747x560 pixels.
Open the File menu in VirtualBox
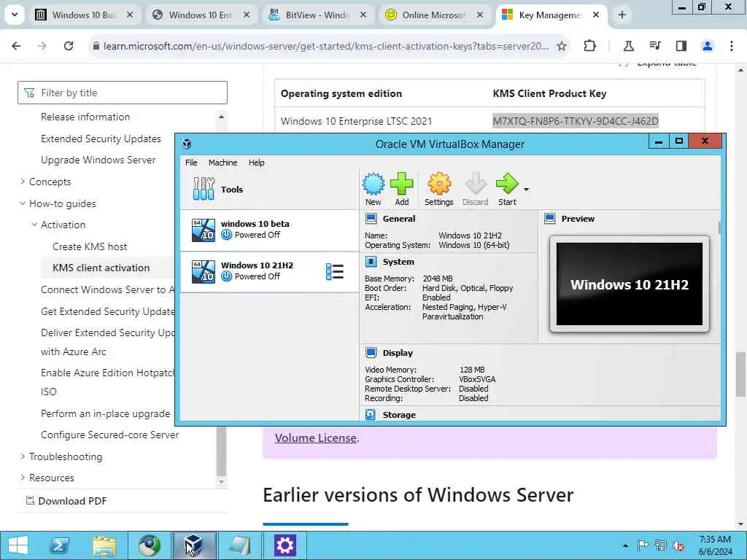coord(191,163)
